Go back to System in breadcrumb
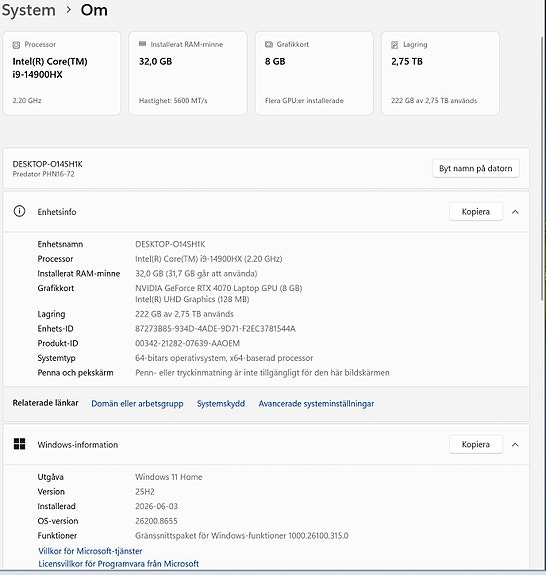The image size is (546, 575). pos(29,10)
